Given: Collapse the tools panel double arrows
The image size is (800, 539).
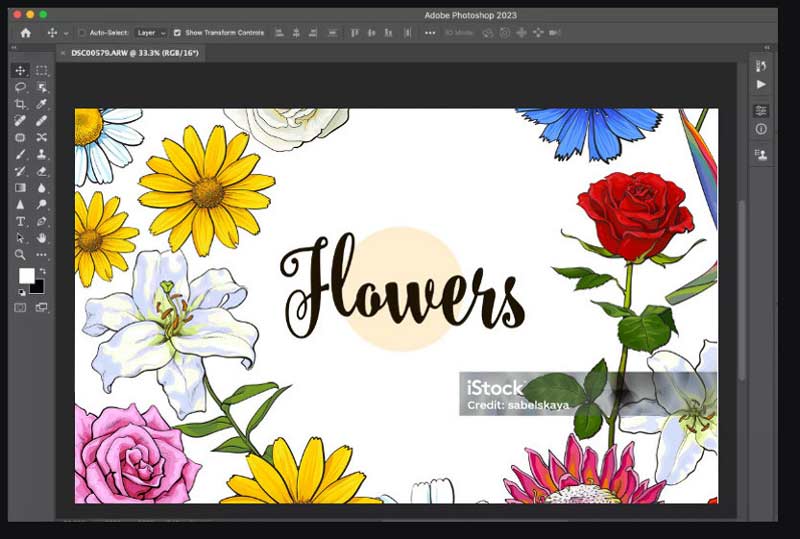Looking at the screenshot, I should pos(14,47).
